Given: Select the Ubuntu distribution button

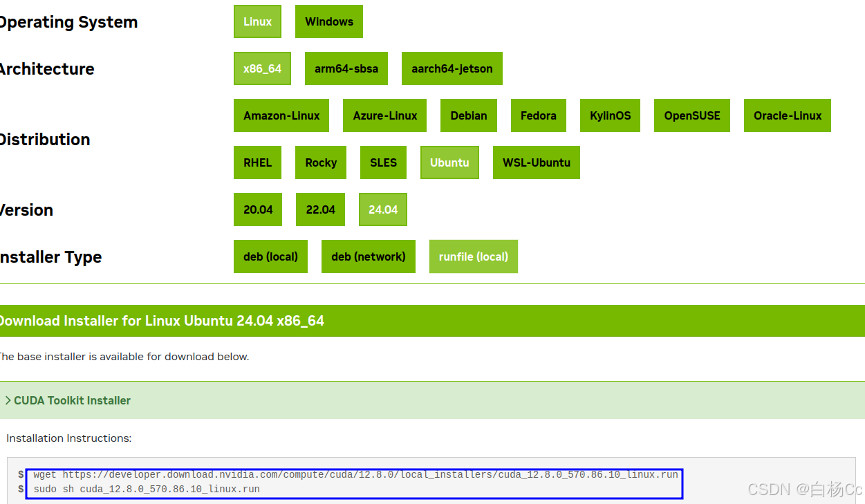Looking at the screenshot, I should (x=449, y=162).
